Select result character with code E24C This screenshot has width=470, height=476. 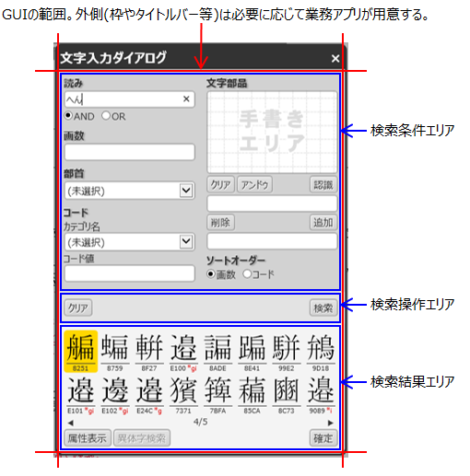tap(149, 394)
